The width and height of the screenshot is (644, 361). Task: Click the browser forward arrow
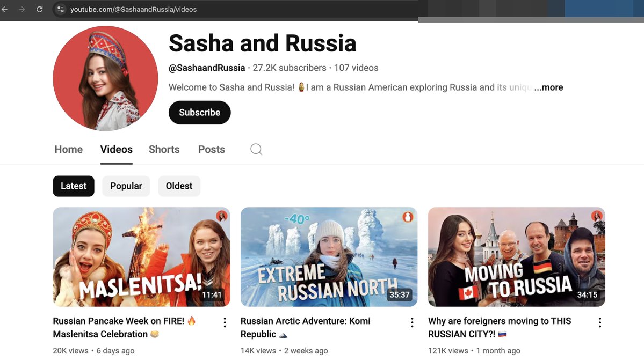[x=22, y=9]
